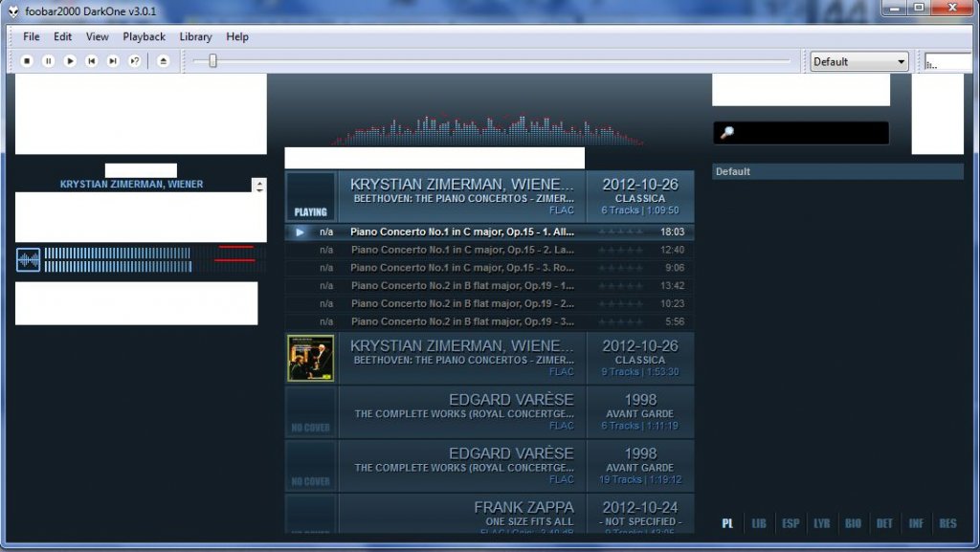This screenshot has height=552, width=980.
Task: Click Edgard Varèse album header with 19 Tracks
Action: (x=489, y=466)
